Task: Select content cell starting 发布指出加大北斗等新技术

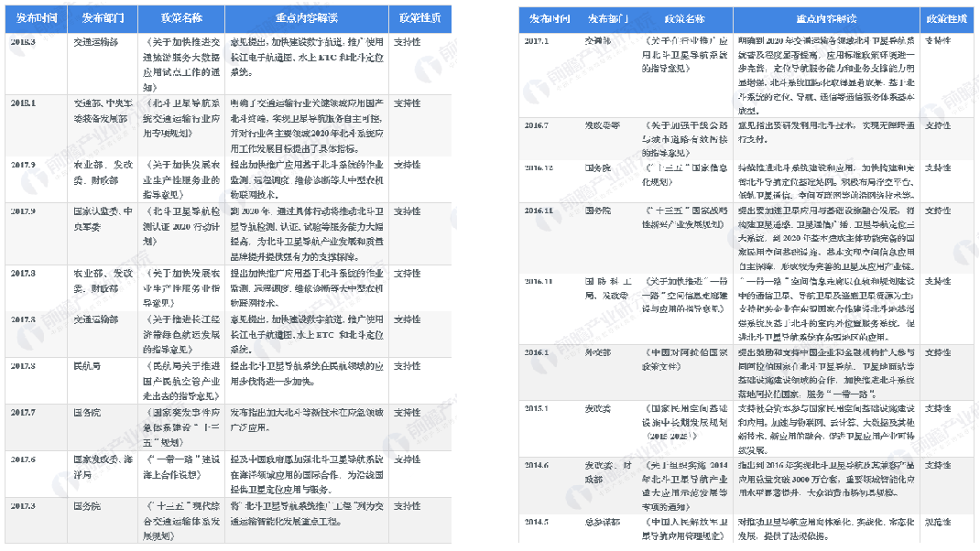Action: [x=306, y=420]
